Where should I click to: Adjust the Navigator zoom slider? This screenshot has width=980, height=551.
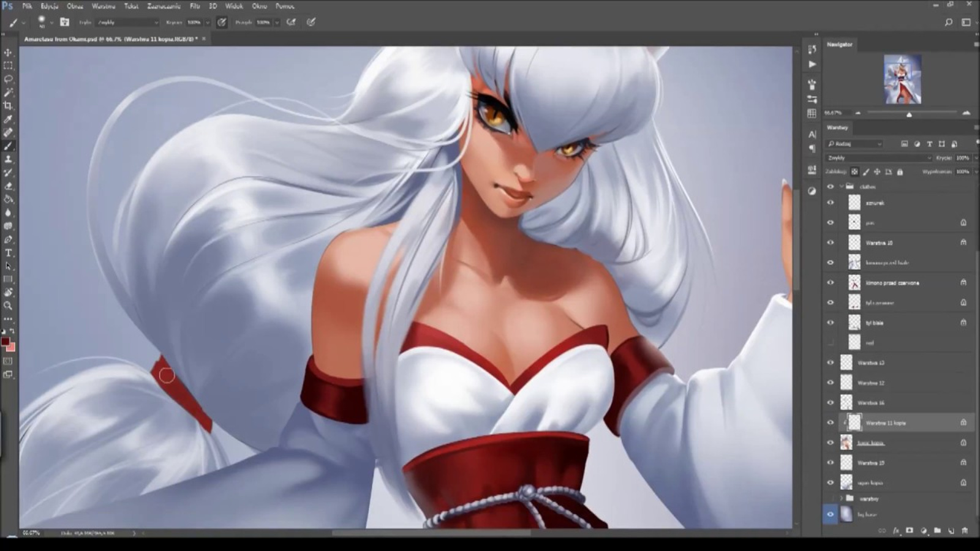(909, 114)
